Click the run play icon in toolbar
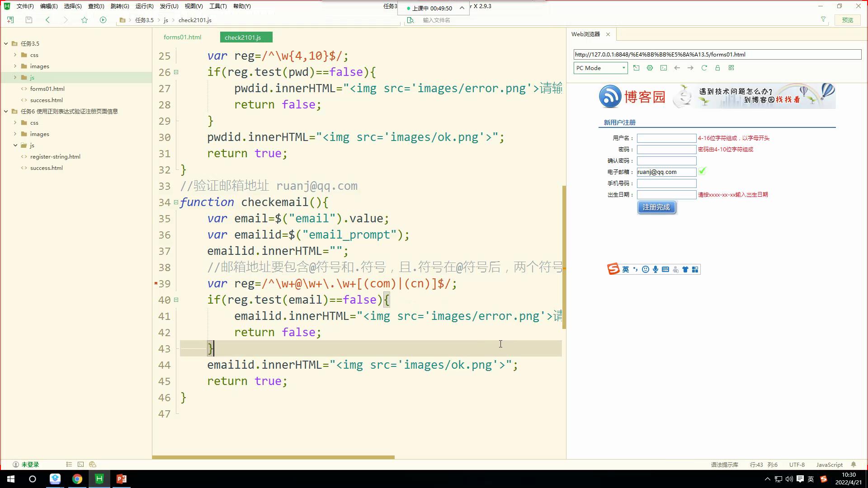The height and width of the screenshot is (488, 868). point(103,20)
